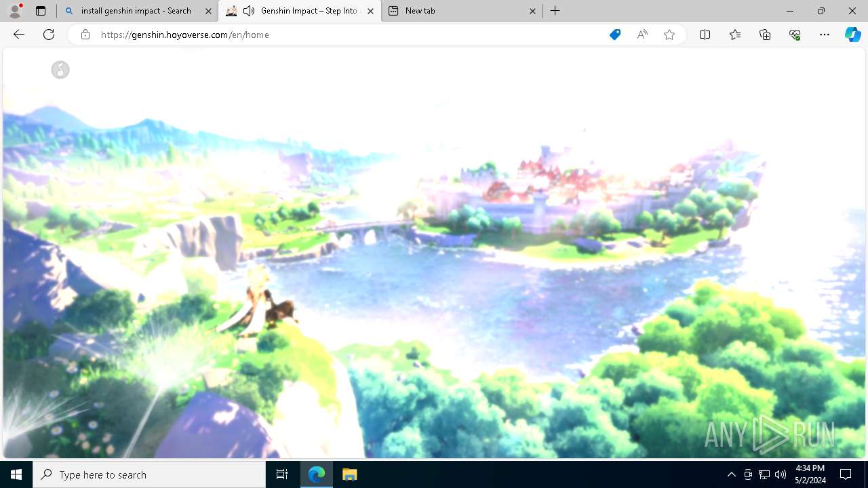Open the notification center

pyautogui.click(x=846, y=474)
